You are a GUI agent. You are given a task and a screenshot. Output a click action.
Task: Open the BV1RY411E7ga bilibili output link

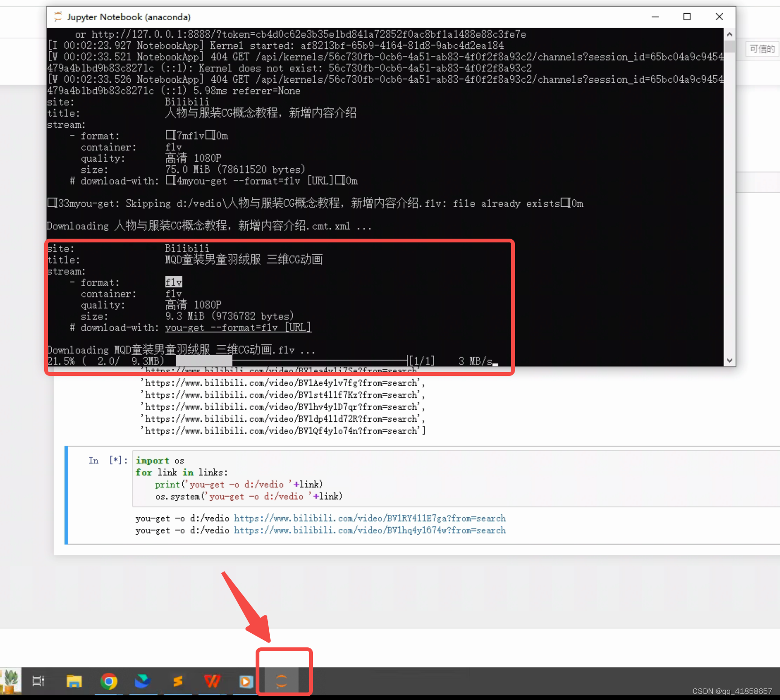click(370, 518)
